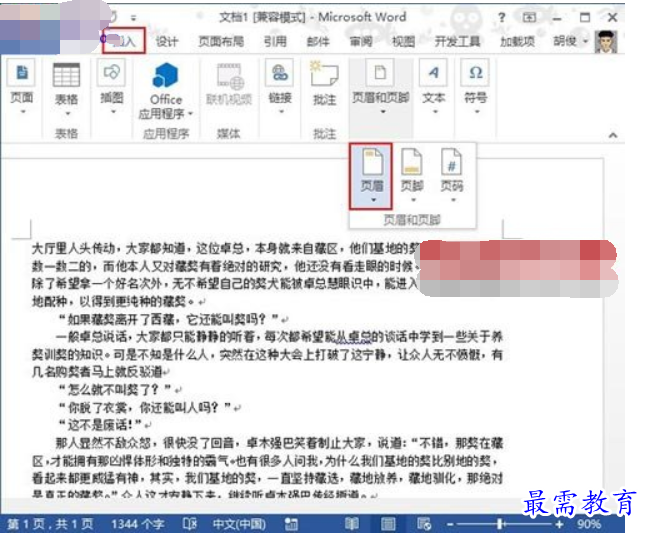The height and width of the screenshot is (534, 645).
Task: Click the line '“如果藏獒离开了西藏...'
Action: point(170,319)
